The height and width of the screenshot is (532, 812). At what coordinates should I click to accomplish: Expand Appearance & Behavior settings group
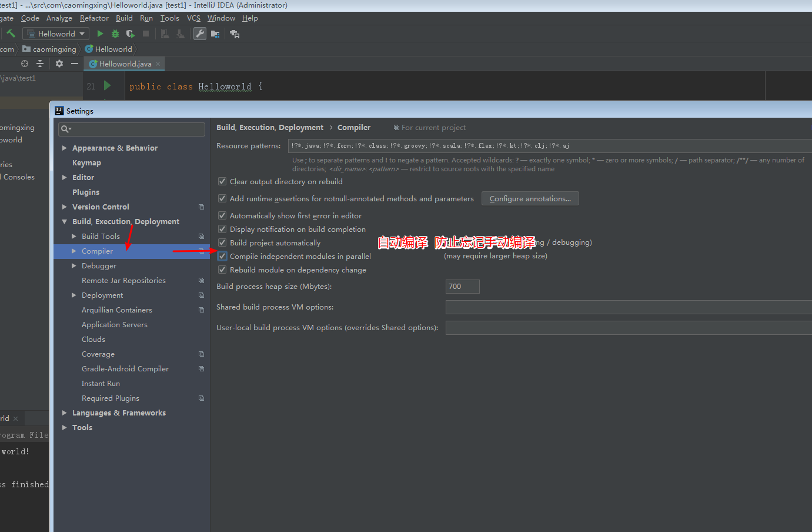[x=65, y=148]
